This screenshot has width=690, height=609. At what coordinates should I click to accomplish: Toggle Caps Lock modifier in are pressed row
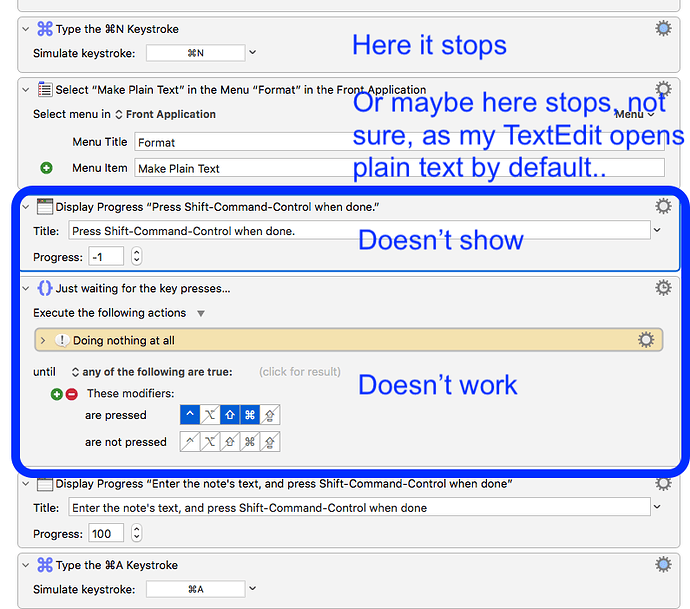(270, 415)
